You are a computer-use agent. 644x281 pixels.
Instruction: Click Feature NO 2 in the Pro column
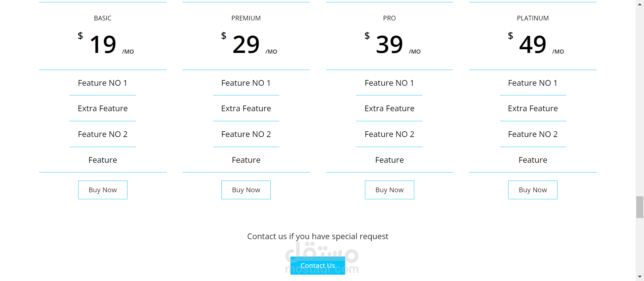(x=389, y=134)
